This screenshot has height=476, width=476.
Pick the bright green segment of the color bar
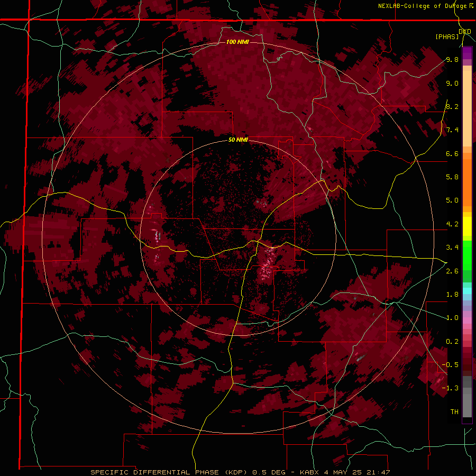[x=467, y=255]
